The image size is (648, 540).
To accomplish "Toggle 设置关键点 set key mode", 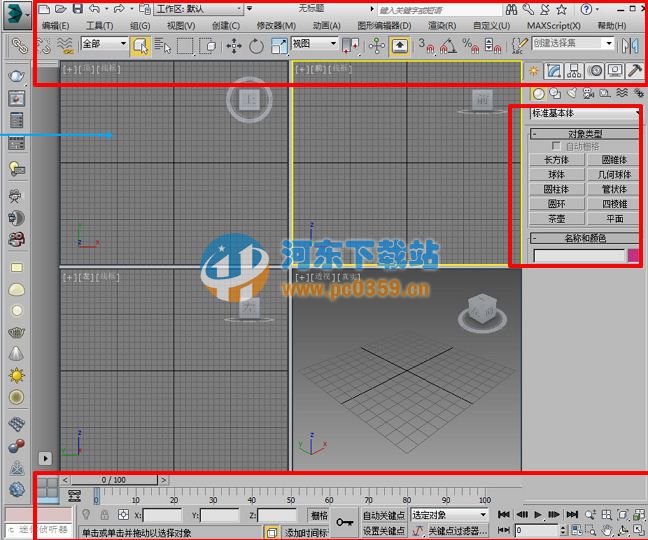I will coord(383,530).
